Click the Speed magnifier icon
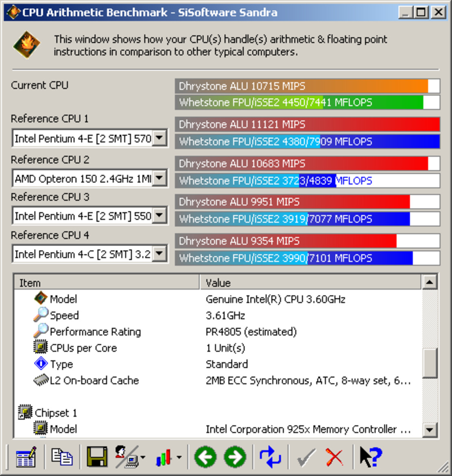This screenshot has height=476, width=452. tap(41, 314)
